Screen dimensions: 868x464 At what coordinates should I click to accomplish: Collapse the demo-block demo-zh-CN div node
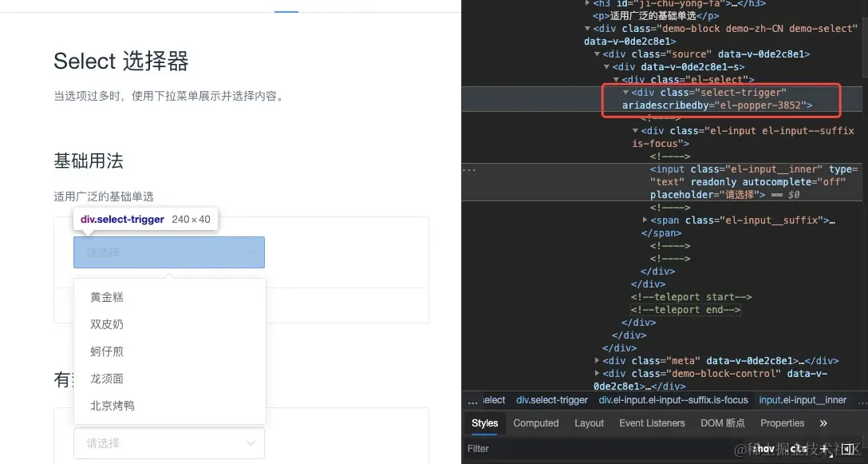pyautogui.click(x=588, y=28)
